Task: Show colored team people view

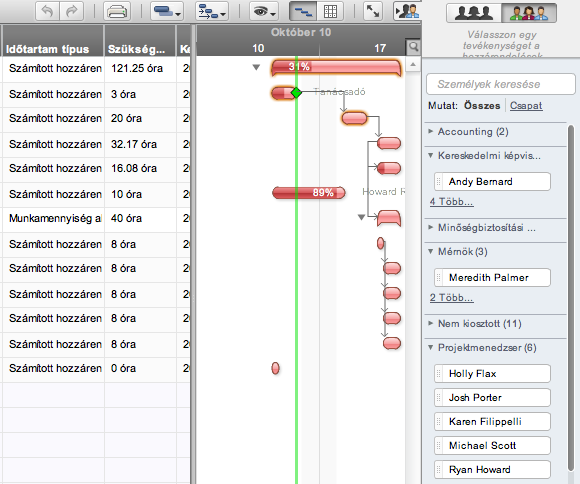Action: (529, 13)
